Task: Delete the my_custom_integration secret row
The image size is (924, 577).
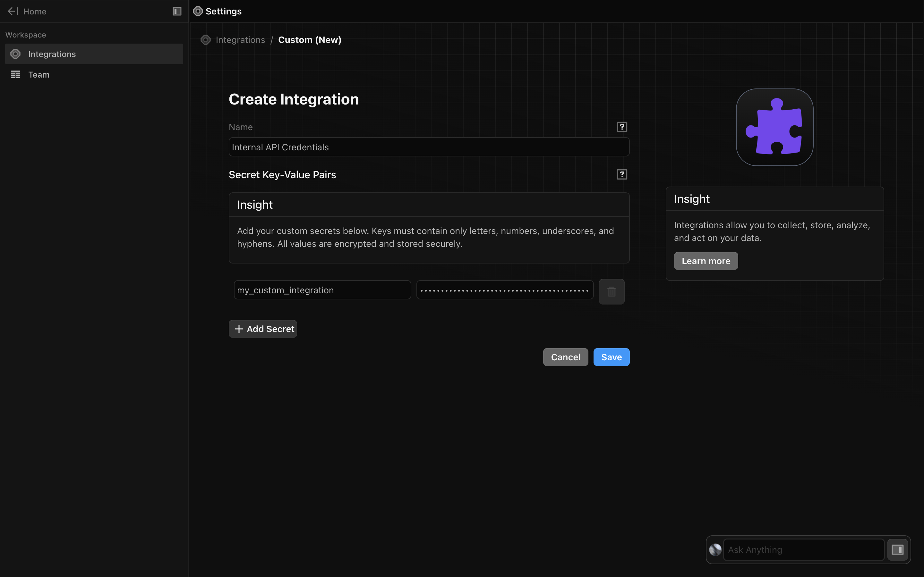Action: point(611,292)
